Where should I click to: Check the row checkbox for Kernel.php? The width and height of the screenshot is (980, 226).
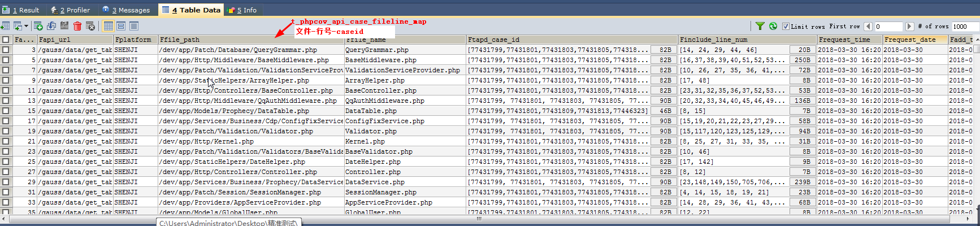coord(6,141)
